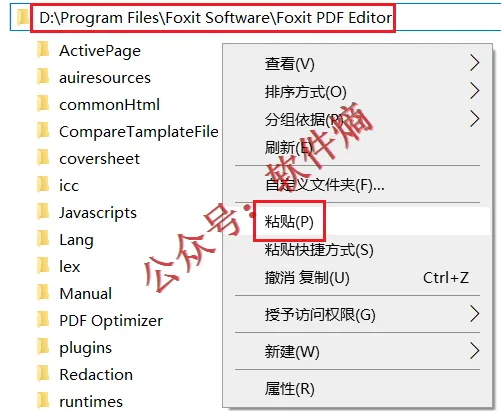Viewport: 501px width, 411px height.
Task: Select the Javascripts folder icon
Action: pos(43,211)
